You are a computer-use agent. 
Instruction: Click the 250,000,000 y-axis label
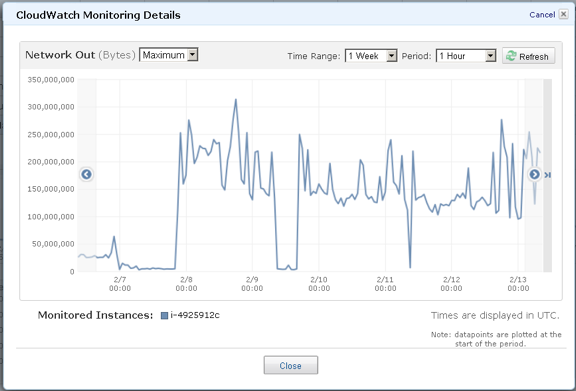tap(51, 134)
